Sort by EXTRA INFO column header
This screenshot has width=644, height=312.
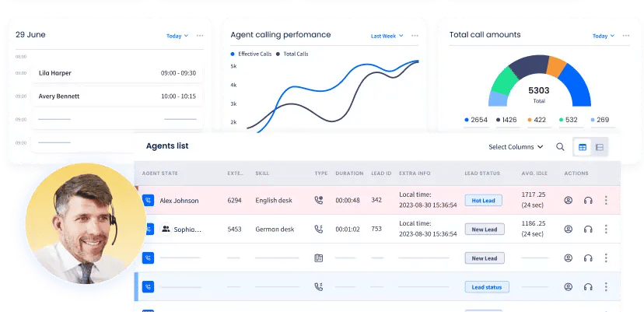click(415, 174)
